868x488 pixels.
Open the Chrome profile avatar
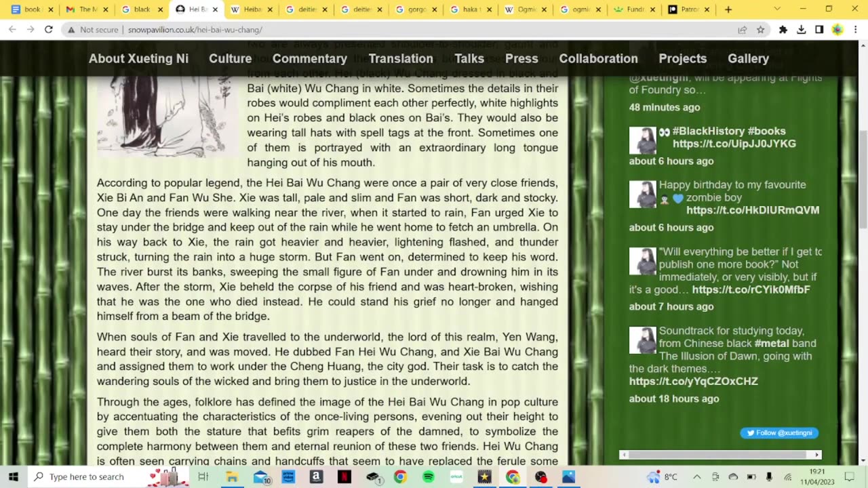click(x=837, y=30)
